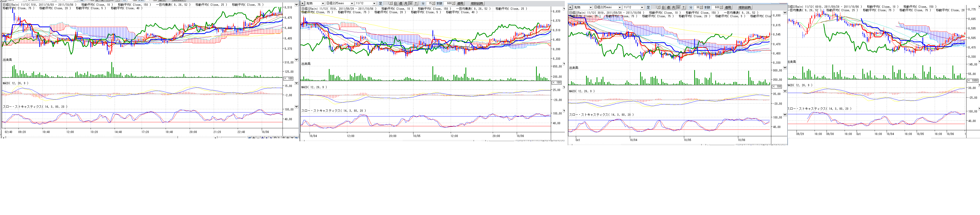The height and width of the screenshot is (215, 980).
Task: Select the daily (日) timeframe in 15-minute chart
Action: tap(395, 3)
